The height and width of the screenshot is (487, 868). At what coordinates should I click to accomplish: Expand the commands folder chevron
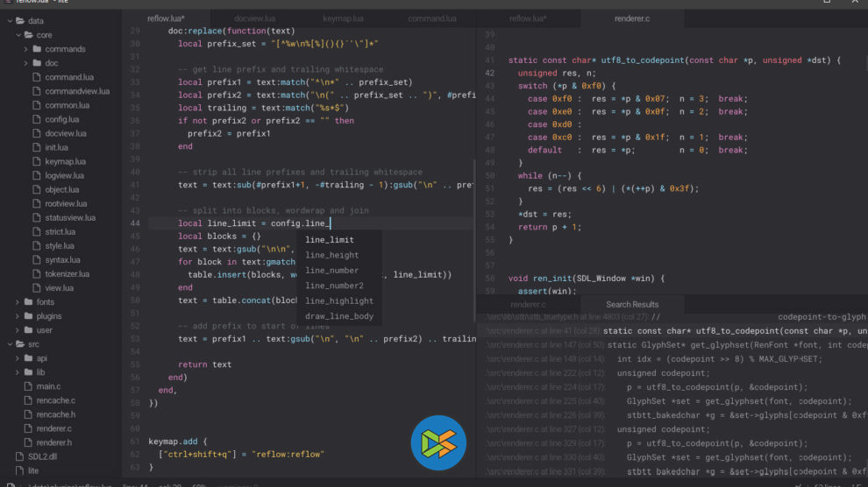[x=25, y=49]
